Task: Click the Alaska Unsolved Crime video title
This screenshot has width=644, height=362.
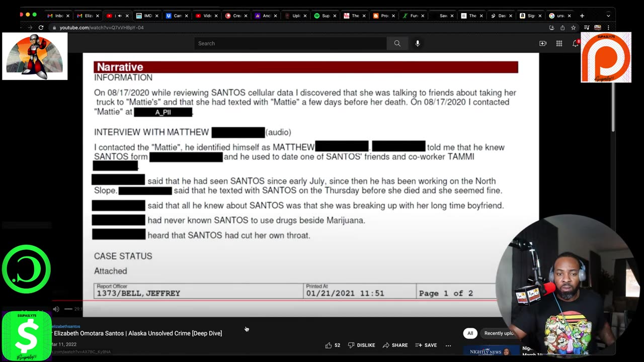Action: (138, 333)
